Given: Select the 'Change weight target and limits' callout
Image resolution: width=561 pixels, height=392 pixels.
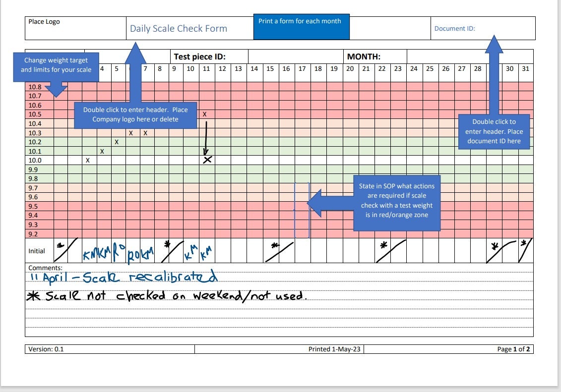Looking at the screenshot, I should coord(56,64).
